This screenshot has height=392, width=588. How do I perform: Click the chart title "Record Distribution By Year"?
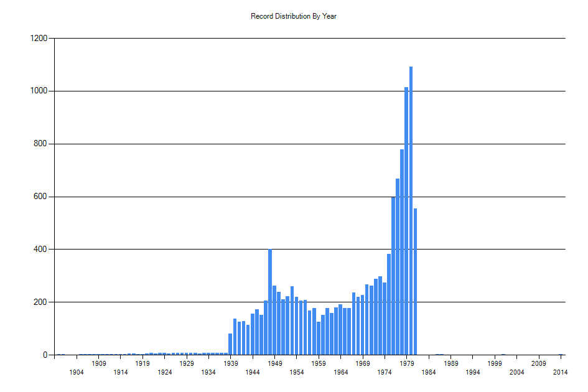(x=294, y=16)
